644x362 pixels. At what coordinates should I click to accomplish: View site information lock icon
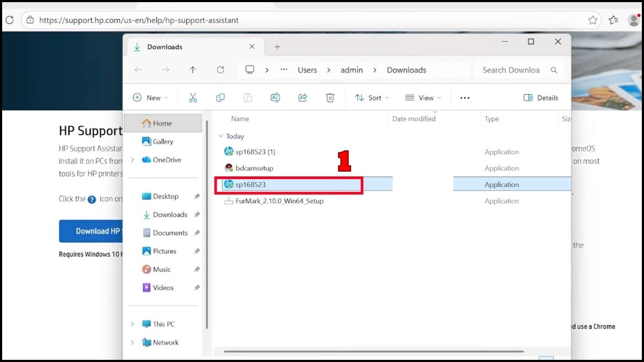coord(30,20)
